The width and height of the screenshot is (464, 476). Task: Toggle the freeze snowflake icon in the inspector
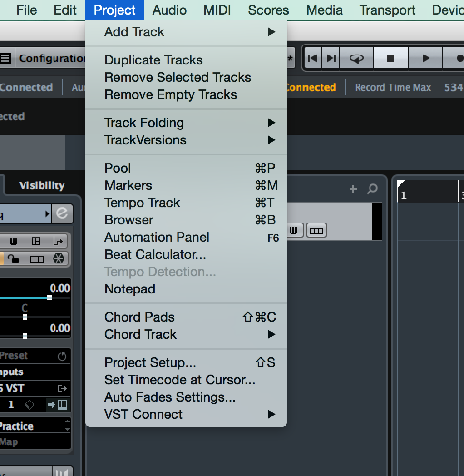point(59,259)
